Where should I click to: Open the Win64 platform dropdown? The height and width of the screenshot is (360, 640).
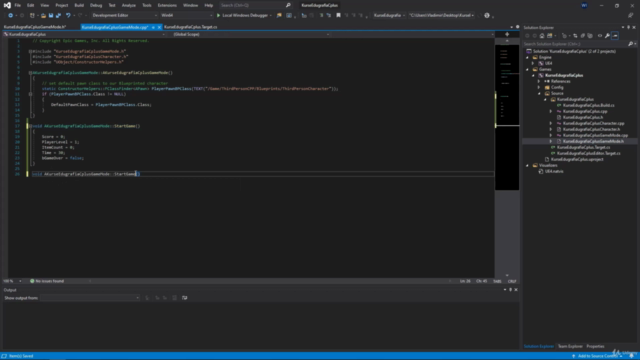tap(186, 16)
